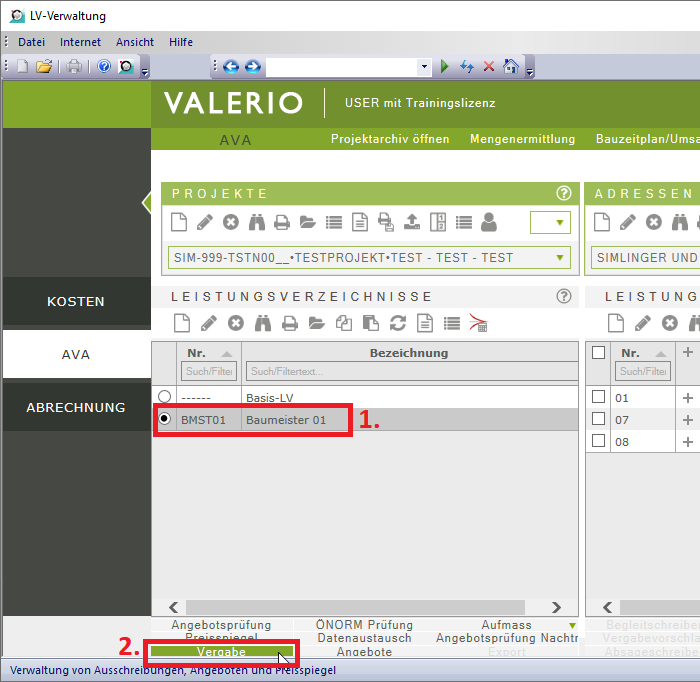Viewport: 700px width, 682px height.
Task: Click the upload icon in Projekte toolbar
Action: point(411,222)
